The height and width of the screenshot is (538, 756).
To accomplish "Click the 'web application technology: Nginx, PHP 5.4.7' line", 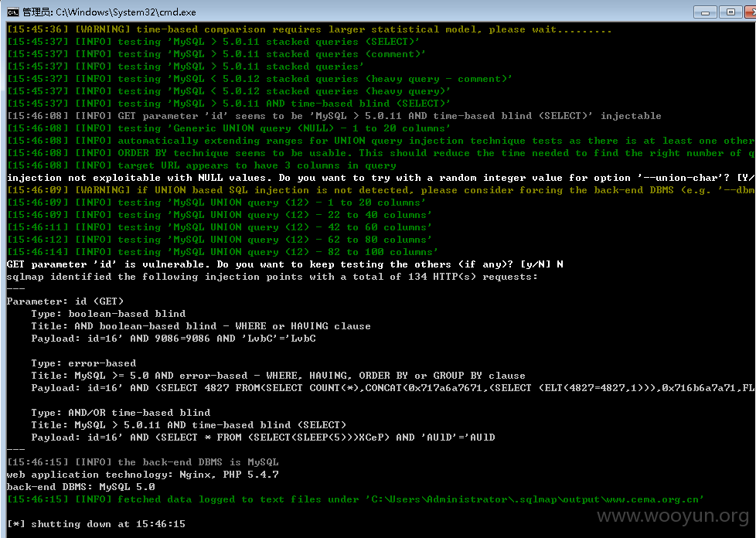I will 143,475.
